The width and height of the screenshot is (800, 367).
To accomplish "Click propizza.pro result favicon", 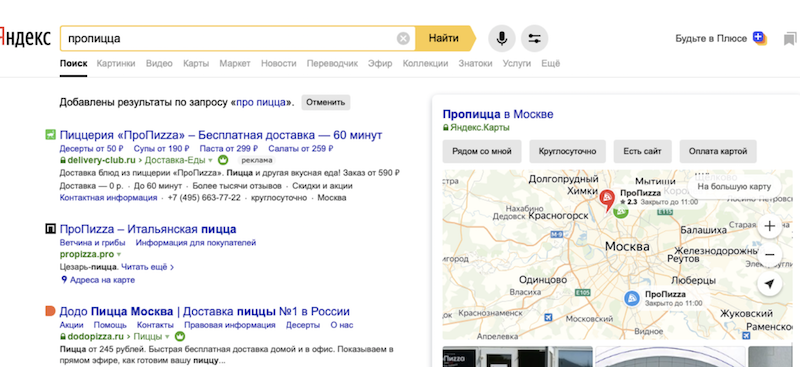I will (50, 229).
